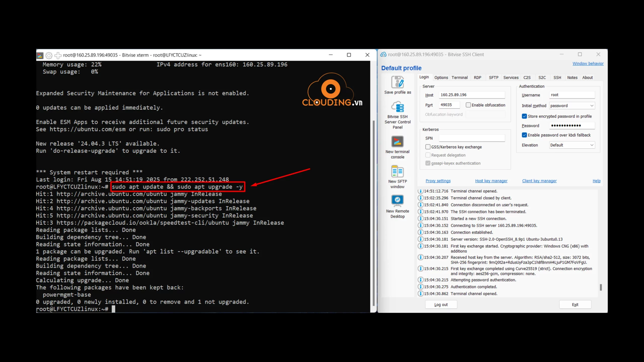Uncheck Store encrypted password in profile
This screenshot has height=362, width=644.
point(524,116)
